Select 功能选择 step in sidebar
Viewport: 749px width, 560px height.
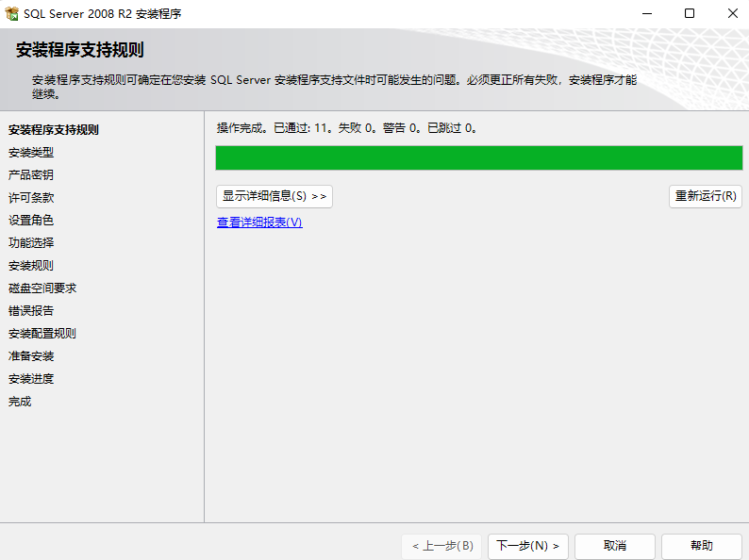31,242
